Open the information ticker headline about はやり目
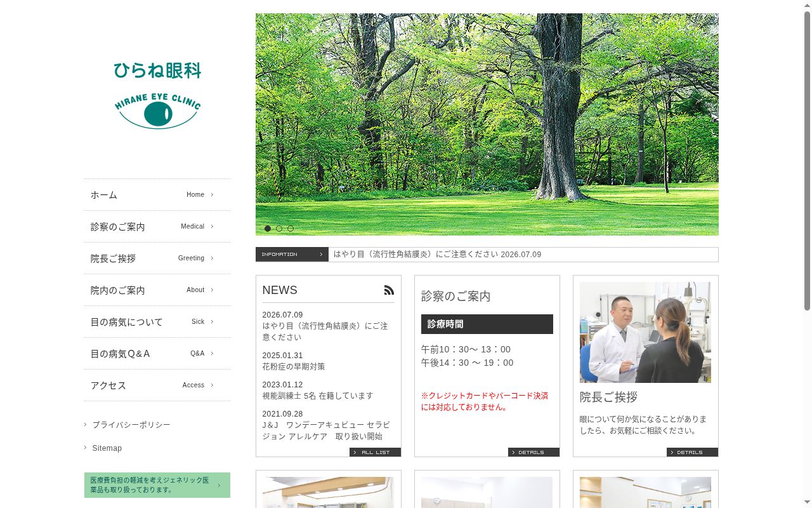The height and width of the screenshot is (508, 812). pyautogui.click(x=437, y=255)
